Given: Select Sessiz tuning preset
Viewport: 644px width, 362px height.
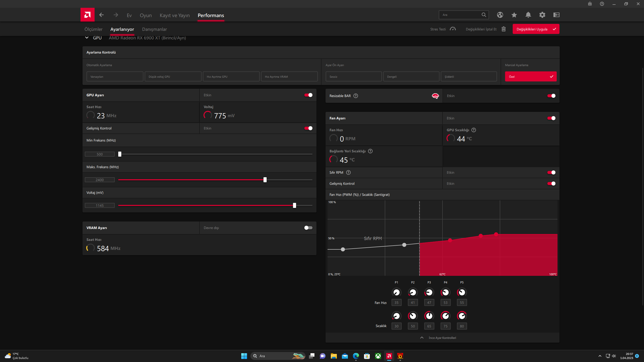Looking at the screenshot, I should pos(354,76).
